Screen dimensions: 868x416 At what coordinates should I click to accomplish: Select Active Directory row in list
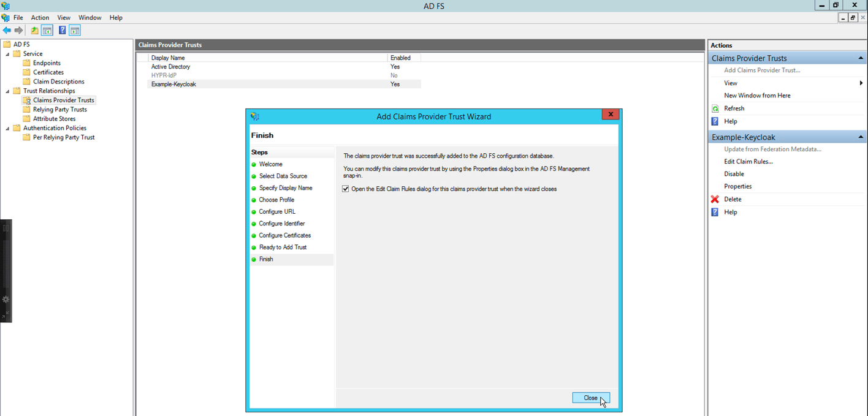pyautogui.click(x=284, y=67)
